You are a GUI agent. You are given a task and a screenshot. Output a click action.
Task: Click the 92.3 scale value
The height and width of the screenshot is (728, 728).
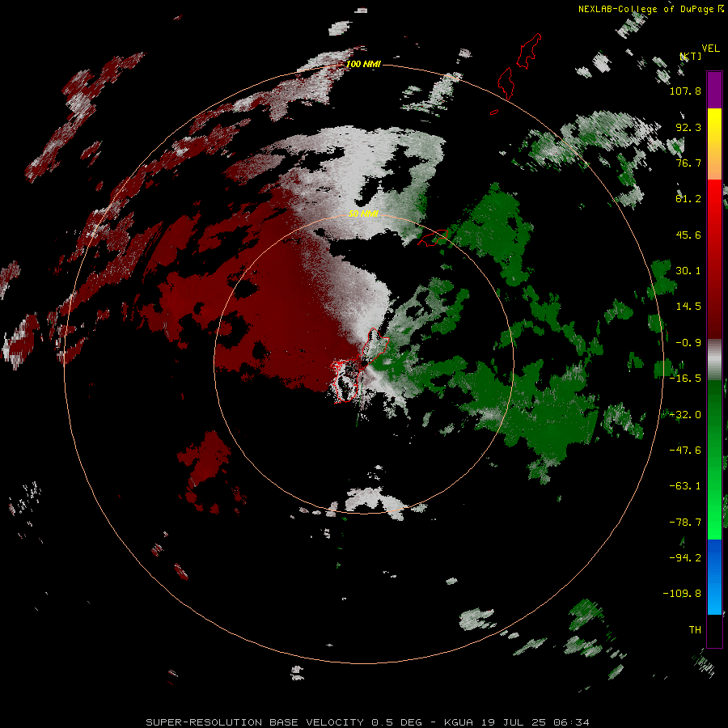[x=688, y=127]
